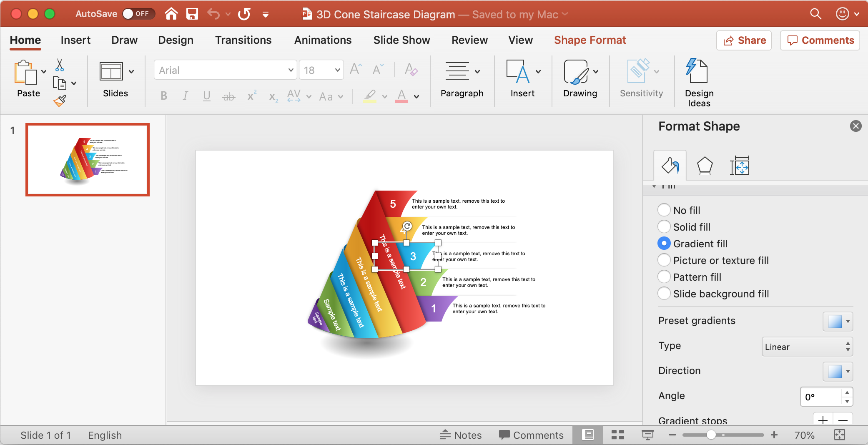This screenshot has height=445, width=868.
Task: Open the Transitions ribbon tab
Action: 243,40
